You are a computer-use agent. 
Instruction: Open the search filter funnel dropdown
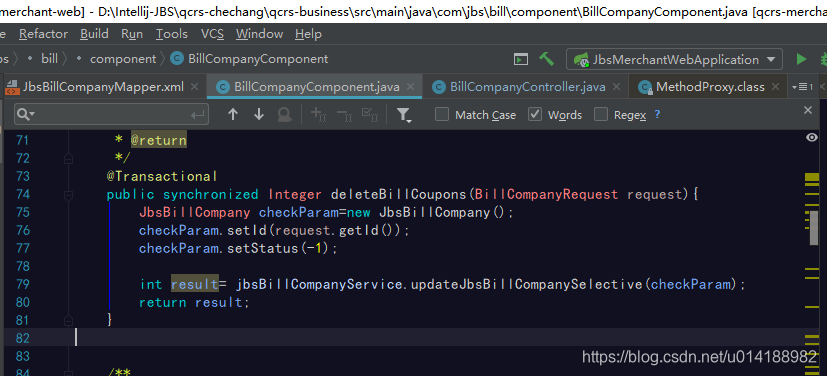tap(403, 115)
